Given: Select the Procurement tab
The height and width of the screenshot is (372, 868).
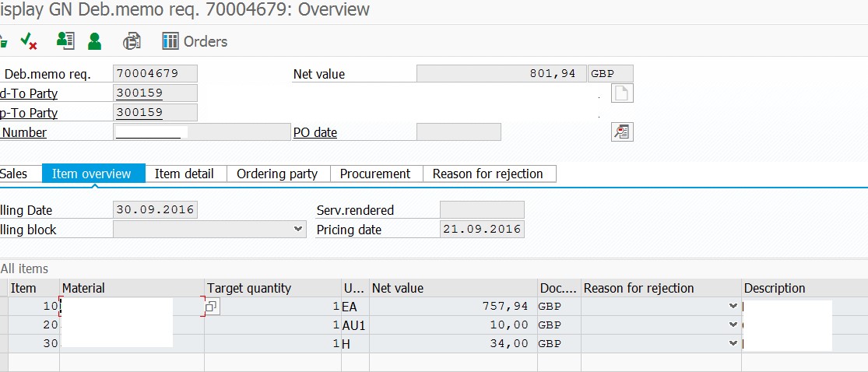Looking at the screenshot, I should coord(375,174).
